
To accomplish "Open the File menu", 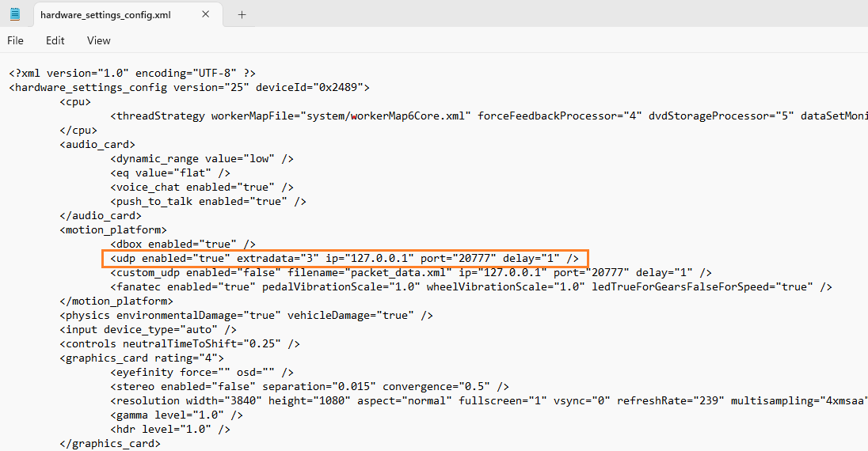I will point(15,40).
